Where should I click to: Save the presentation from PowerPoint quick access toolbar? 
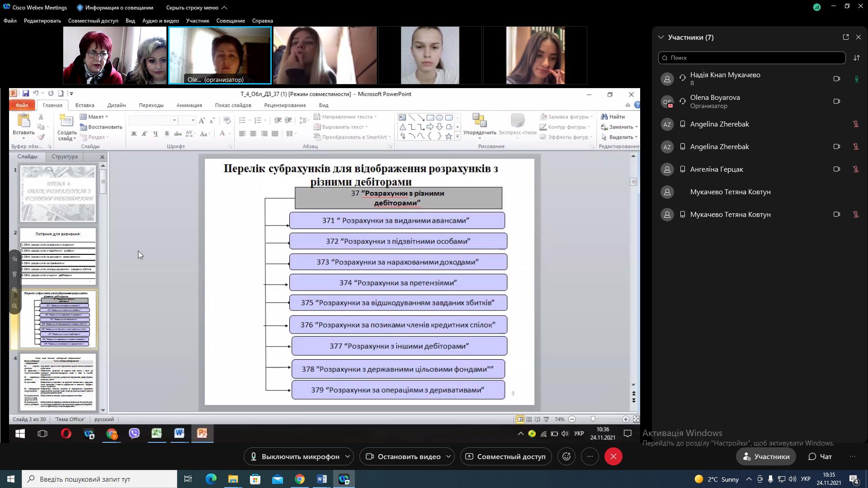(26, 94)
